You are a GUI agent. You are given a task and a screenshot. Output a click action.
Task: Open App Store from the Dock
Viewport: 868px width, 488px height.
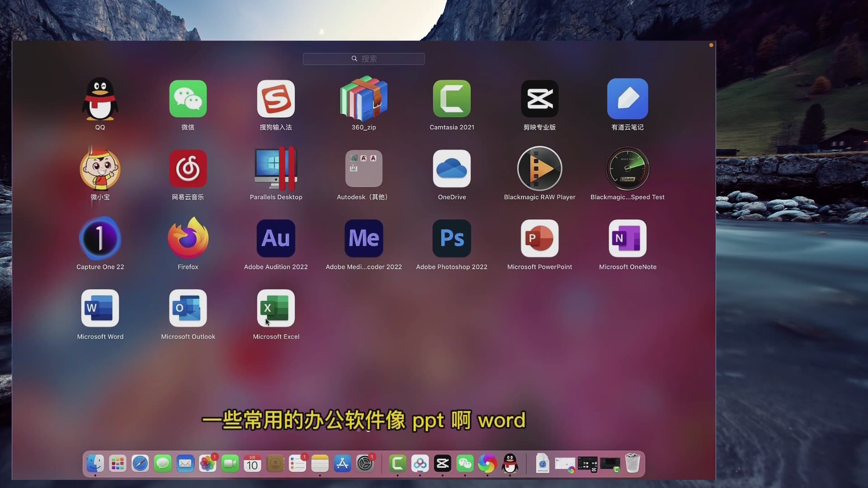tap(343, 464)
